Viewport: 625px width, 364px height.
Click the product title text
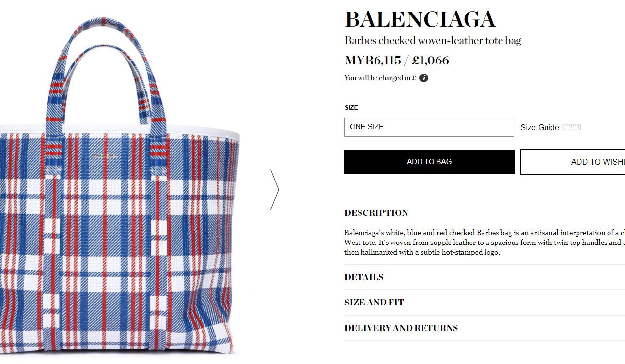(x=433, y=41)
